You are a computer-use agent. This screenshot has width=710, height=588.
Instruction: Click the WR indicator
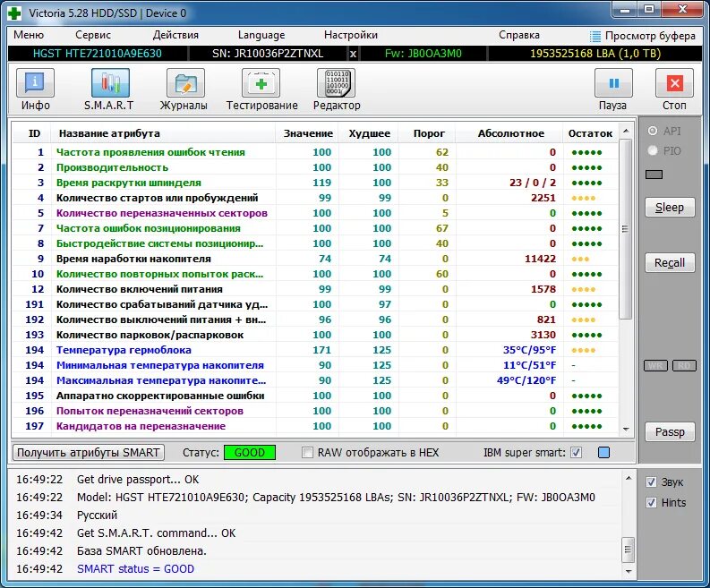coord(655,365)
